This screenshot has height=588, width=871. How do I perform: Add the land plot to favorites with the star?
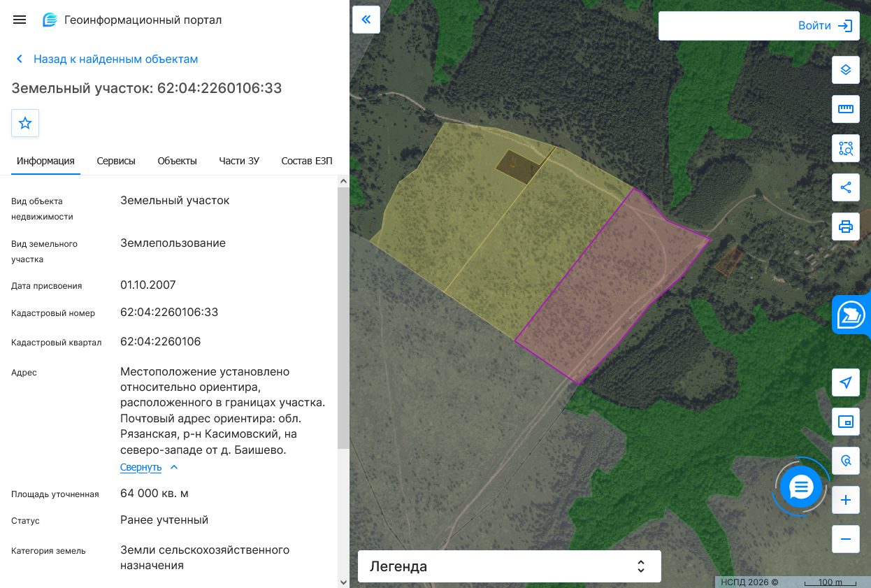pos(25,123)
